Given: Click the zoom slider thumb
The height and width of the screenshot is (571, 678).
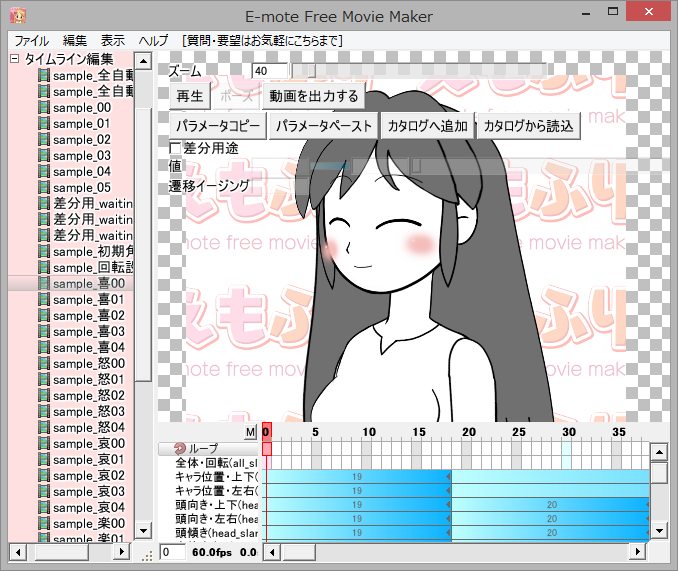Looking at the screenshot, I should (x=311, y=70).
